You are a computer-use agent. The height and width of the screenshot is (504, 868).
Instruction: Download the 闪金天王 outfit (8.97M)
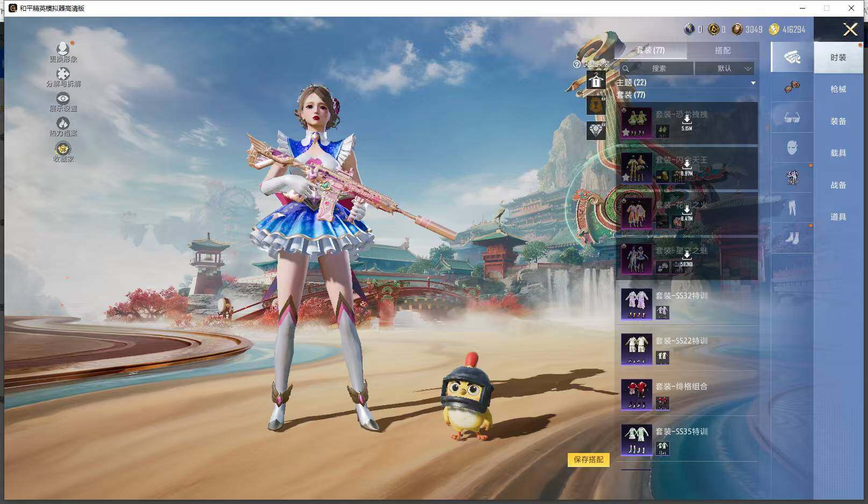[686, 168]
